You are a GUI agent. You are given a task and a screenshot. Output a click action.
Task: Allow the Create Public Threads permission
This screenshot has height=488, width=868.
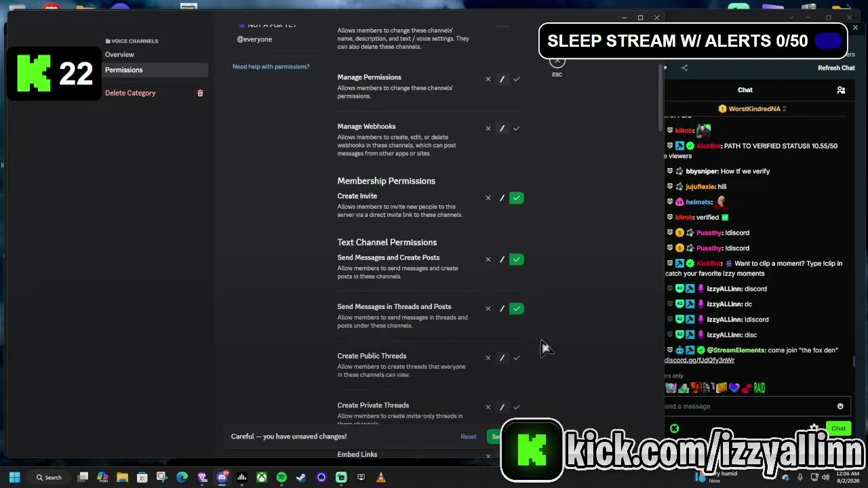(517, 358)
